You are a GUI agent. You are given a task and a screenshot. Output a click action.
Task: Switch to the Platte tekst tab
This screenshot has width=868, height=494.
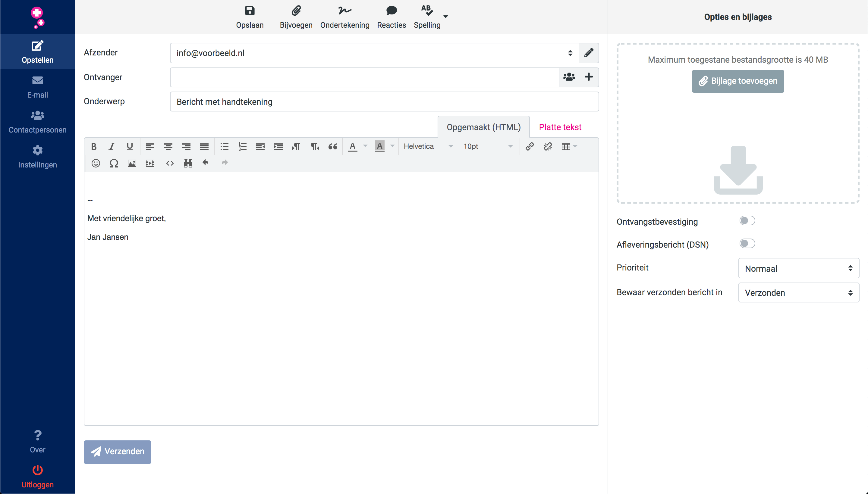[x=560, y=127]
